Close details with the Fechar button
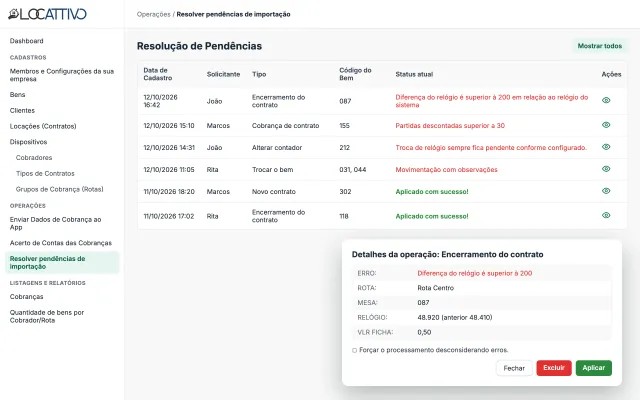Image resolution: width=640 pixels, height=400 pixels. coord(514,368)
